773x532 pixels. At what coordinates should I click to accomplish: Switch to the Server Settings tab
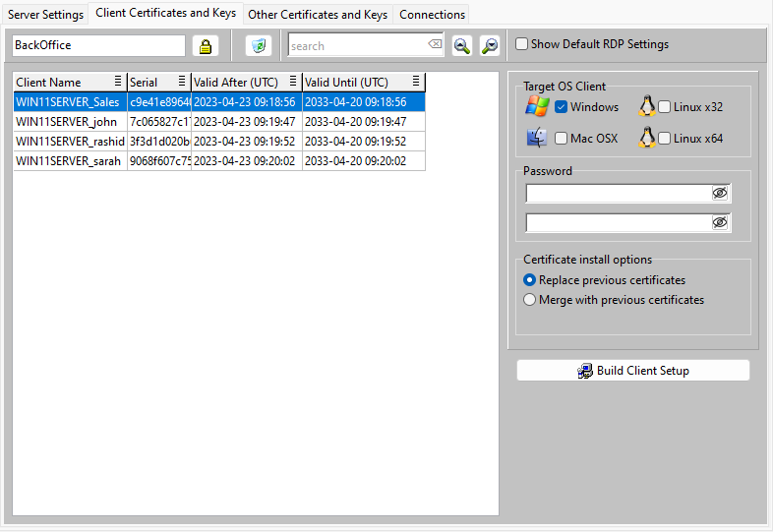pos(46,15)
